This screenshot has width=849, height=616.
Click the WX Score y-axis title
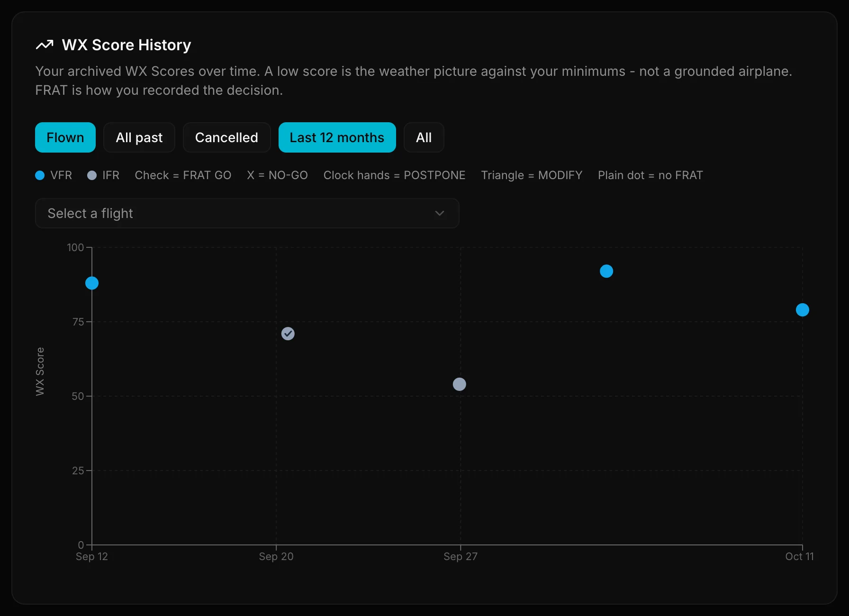40,371
